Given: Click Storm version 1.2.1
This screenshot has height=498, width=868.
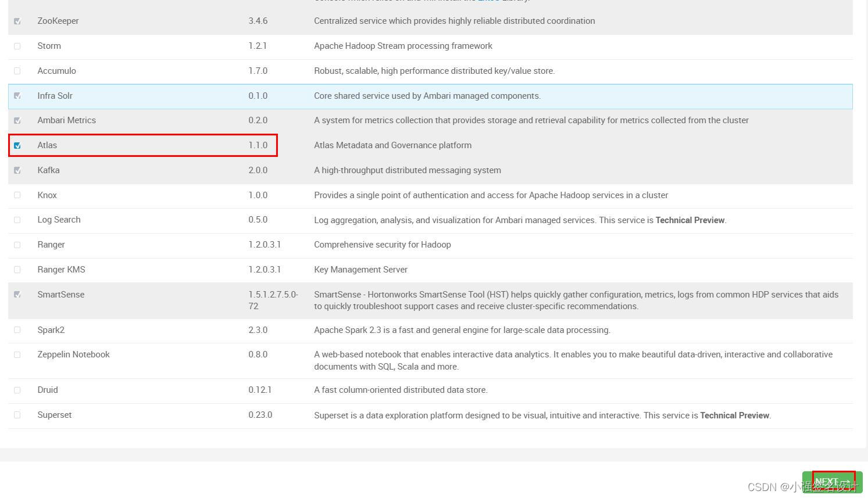Looking at the screenshot, I should click(x=257, y=46).
